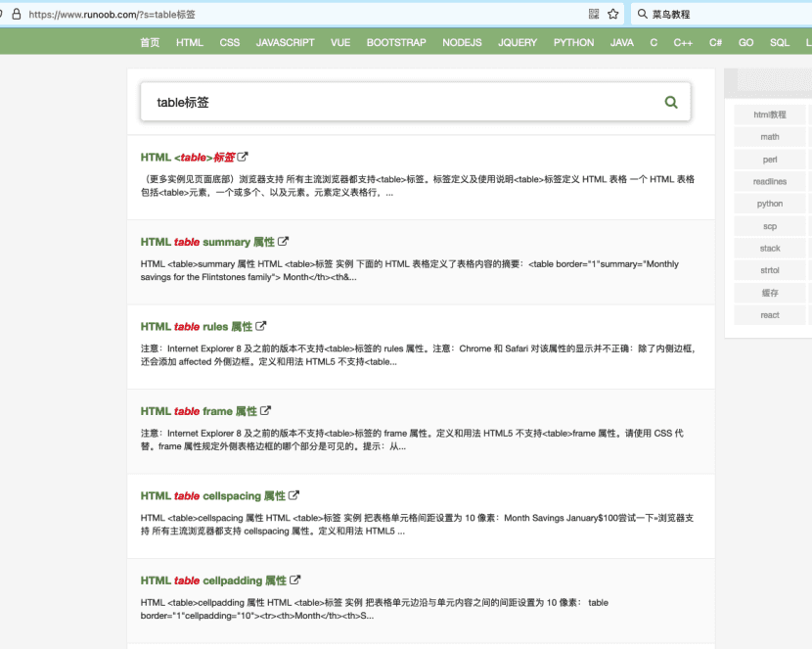Select PYTHON in the navigation bar
Viewport: 812px width, 649px height.
pos(573,42)
